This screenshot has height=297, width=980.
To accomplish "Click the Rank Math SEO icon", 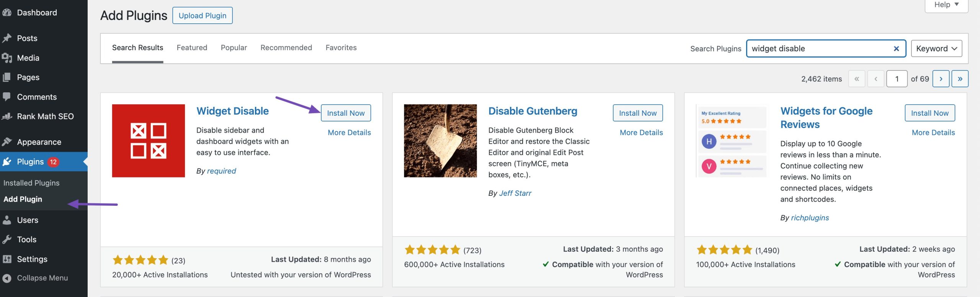I will pyautogui.click(x=7, y=116).
